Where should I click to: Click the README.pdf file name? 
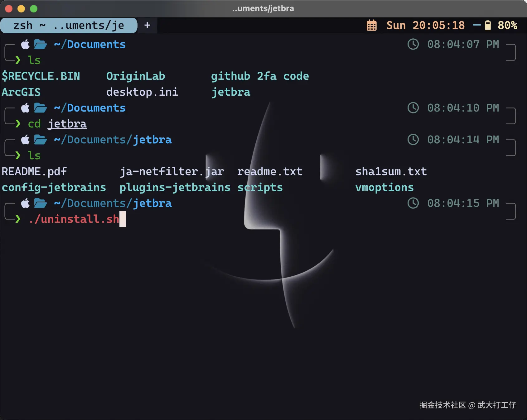click(x=34, y=171)
